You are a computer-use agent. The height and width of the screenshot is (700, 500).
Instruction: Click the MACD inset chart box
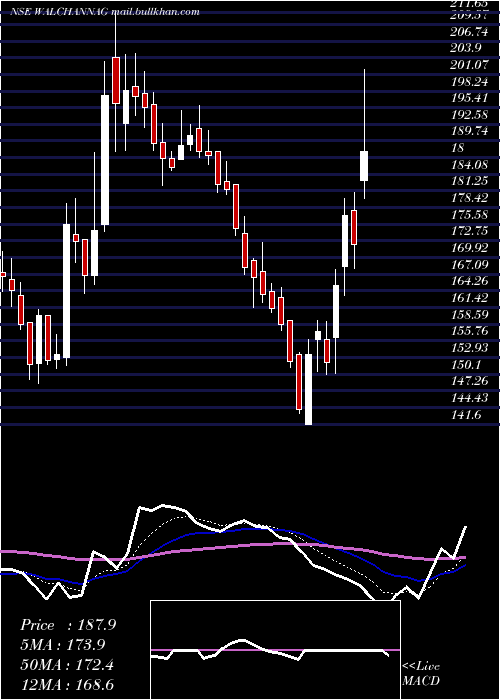pos(275,650)
